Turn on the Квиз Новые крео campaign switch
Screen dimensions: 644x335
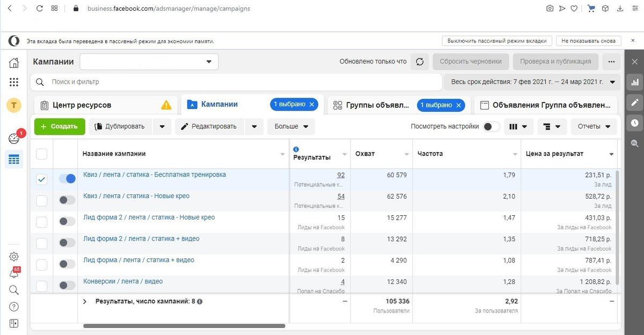tap(67, 200)
